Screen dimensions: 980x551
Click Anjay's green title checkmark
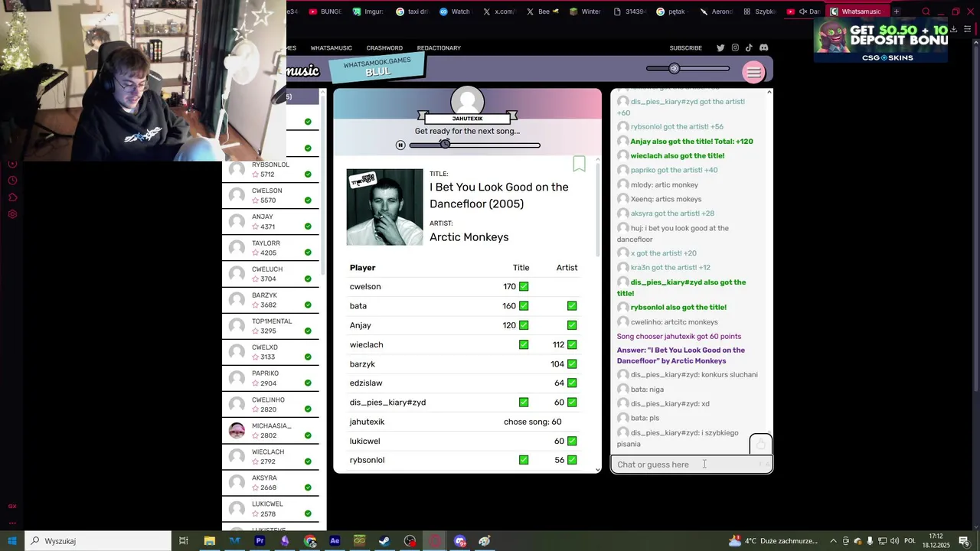point(524,325)
